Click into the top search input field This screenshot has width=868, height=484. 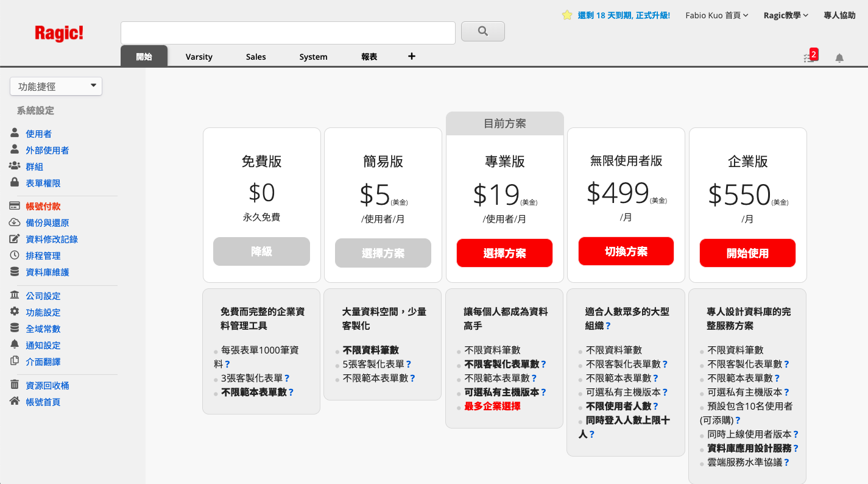pyautogui.click(x=288, y=33)
